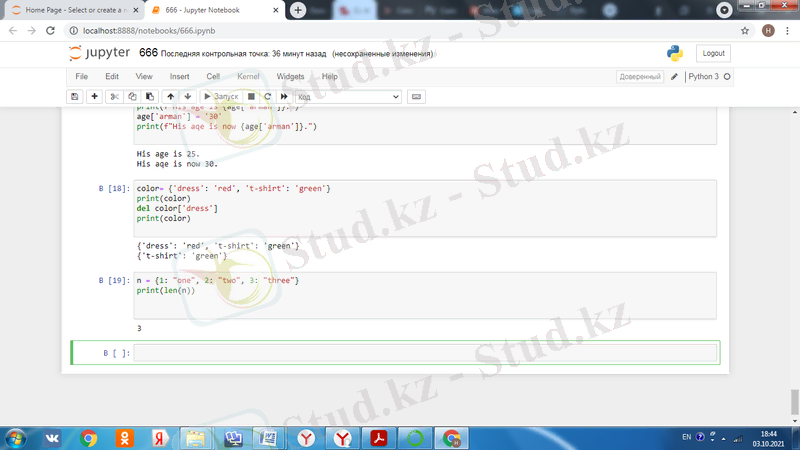
Task: Save the notebook with the floppy disk icon
Action: pyautogui.click(x=74, y=96)
